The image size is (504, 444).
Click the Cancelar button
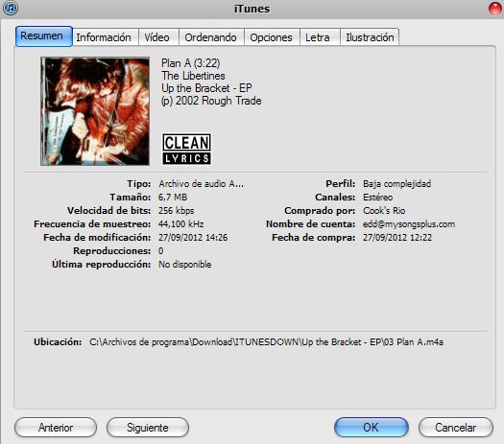pyautogui.click(x=456, y=428)
